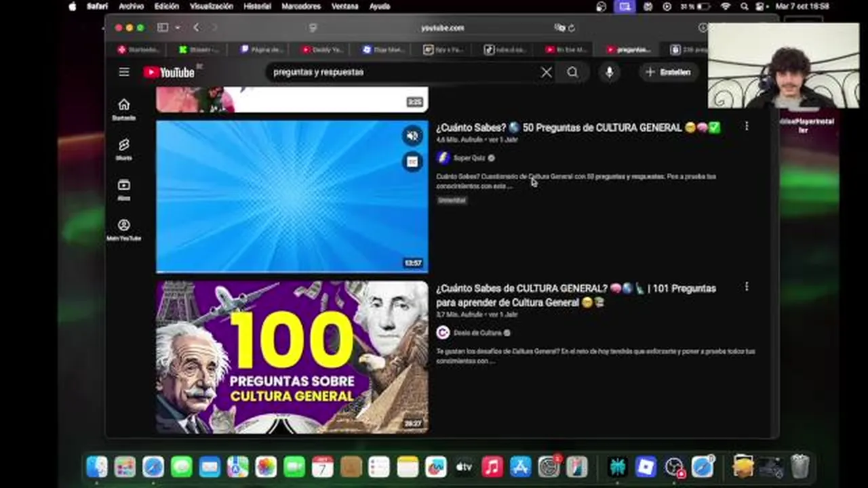Open Photos from the Dock

click(266, 467)
